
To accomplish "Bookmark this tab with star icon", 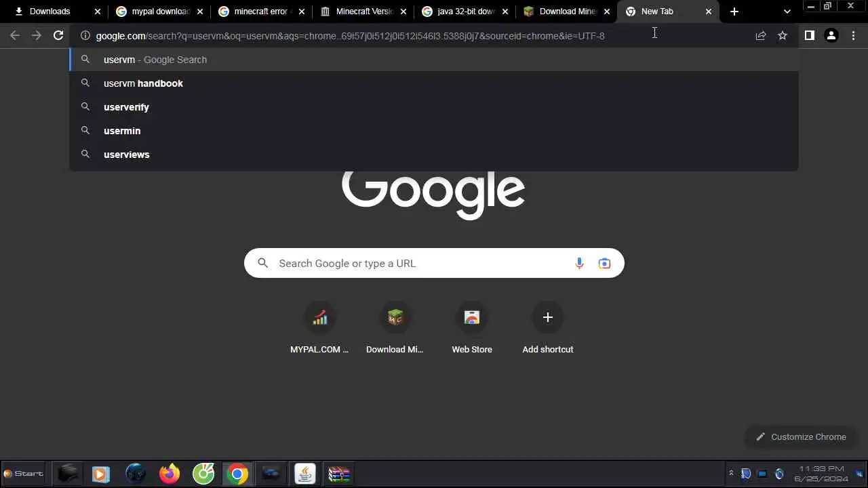I will 783,35.
